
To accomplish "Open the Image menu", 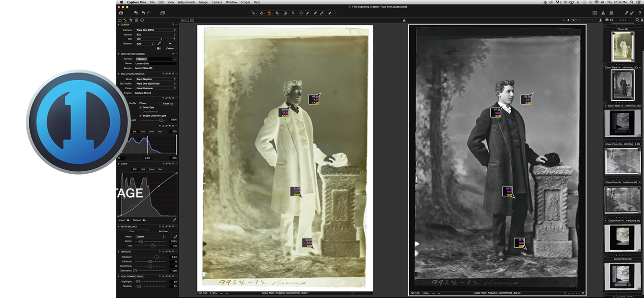I will [203, 2].
